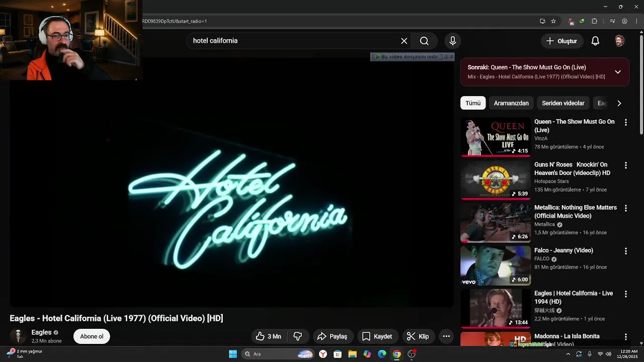Click the tray microphone icon
Viewport: 644px width, 362px height.
590,354
